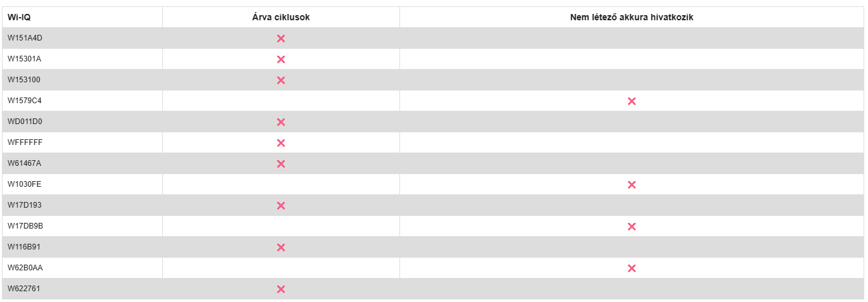Click the Árva ciklusok column header
The image size is (868, 302).
click(281, 17)
